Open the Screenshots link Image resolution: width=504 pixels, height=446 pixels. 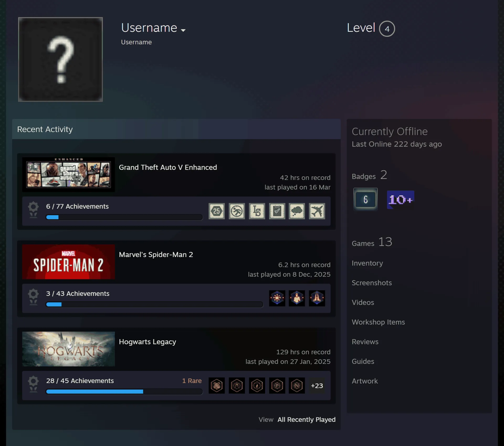coord(372,283)
